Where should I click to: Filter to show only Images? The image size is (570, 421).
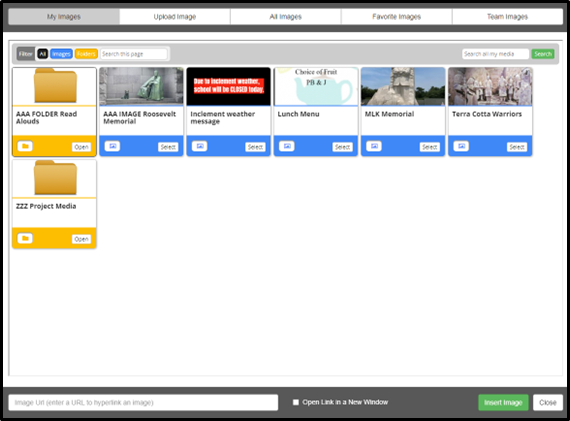click(x=61, y=54)
